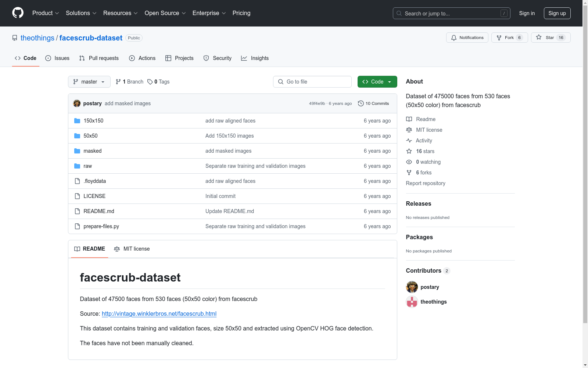
Task: Open the facescrub-dataset repository name link
Action: (91, 38)
